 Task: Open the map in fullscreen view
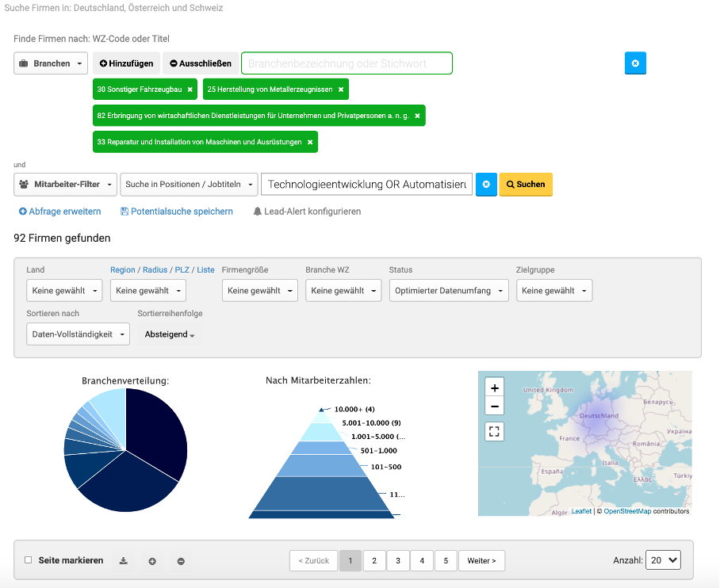(x=495, y=432)
